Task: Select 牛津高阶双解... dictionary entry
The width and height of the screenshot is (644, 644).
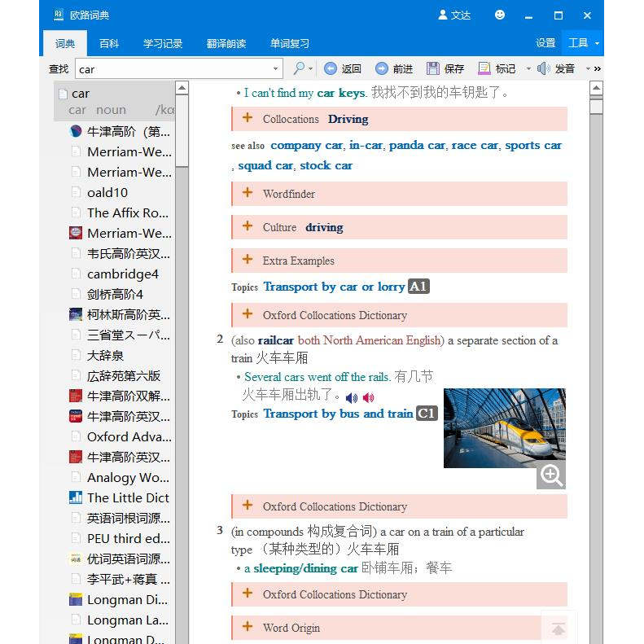Action: [120, 396]
